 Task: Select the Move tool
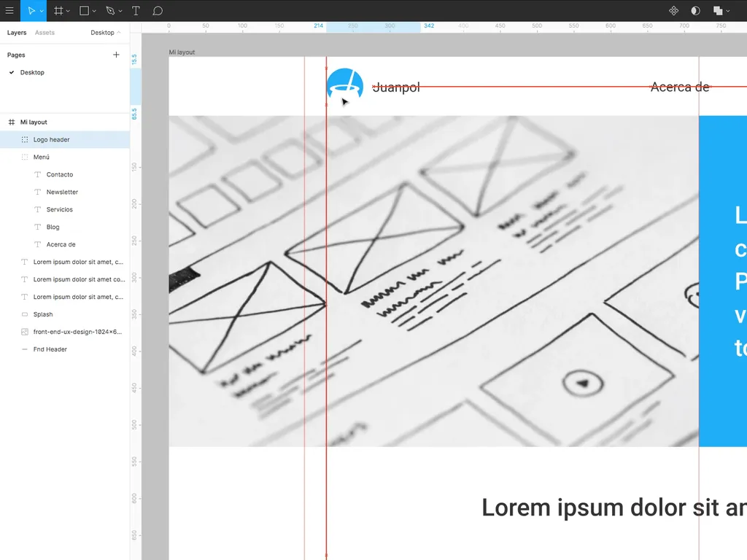click(x=31, y=10)
